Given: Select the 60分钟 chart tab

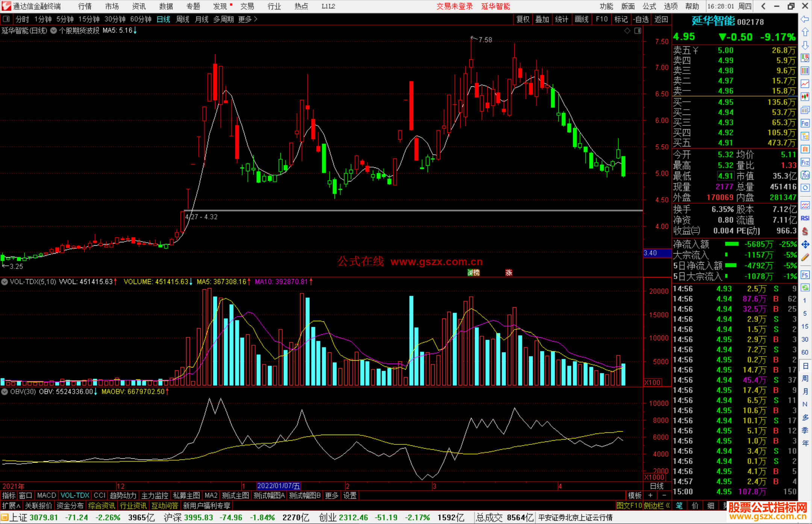Looking at the screenshot, I should [x=141, y=19].
